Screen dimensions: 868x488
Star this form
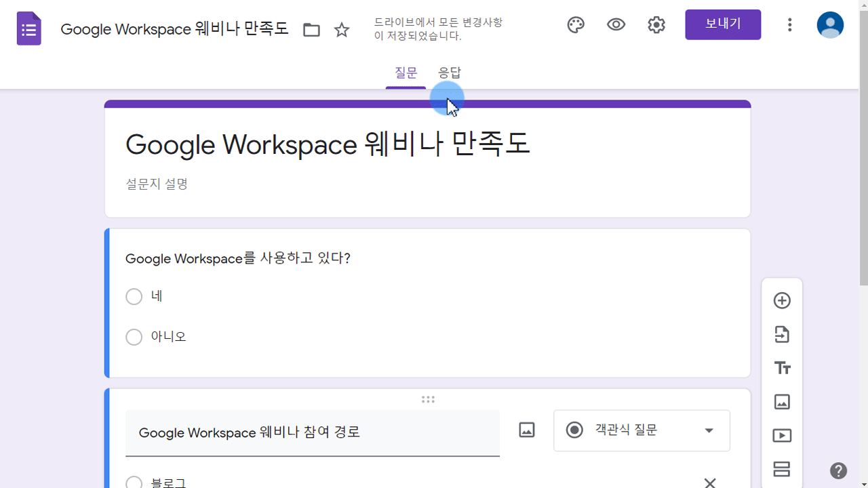click(342, 30)
